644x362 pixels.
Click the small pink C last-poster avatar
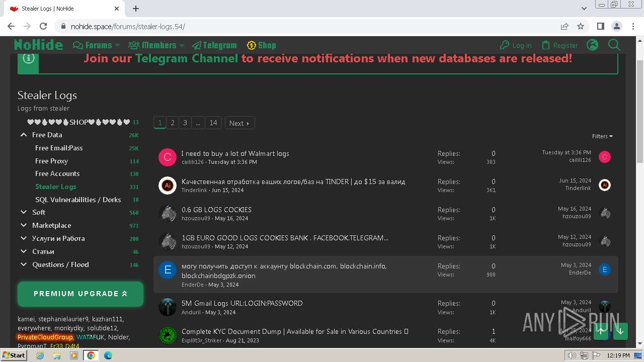pos(605,157)
